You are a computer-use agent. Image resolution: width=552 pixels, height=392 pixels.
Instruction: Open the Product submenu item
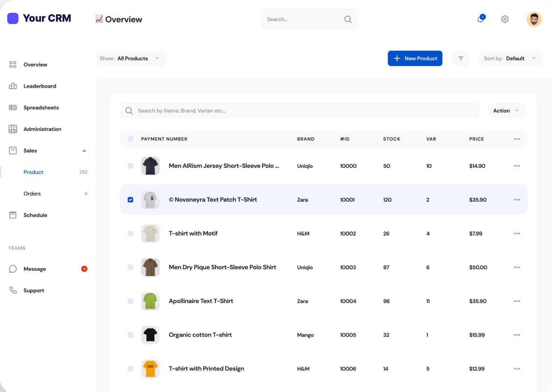[x=33, y=172]
